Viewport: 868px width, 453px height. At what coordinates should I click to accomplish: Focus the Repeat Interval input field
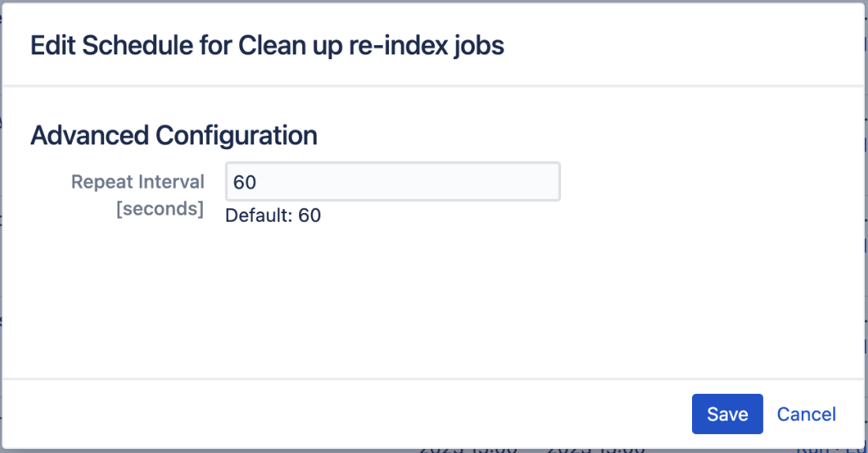point(392,182)
